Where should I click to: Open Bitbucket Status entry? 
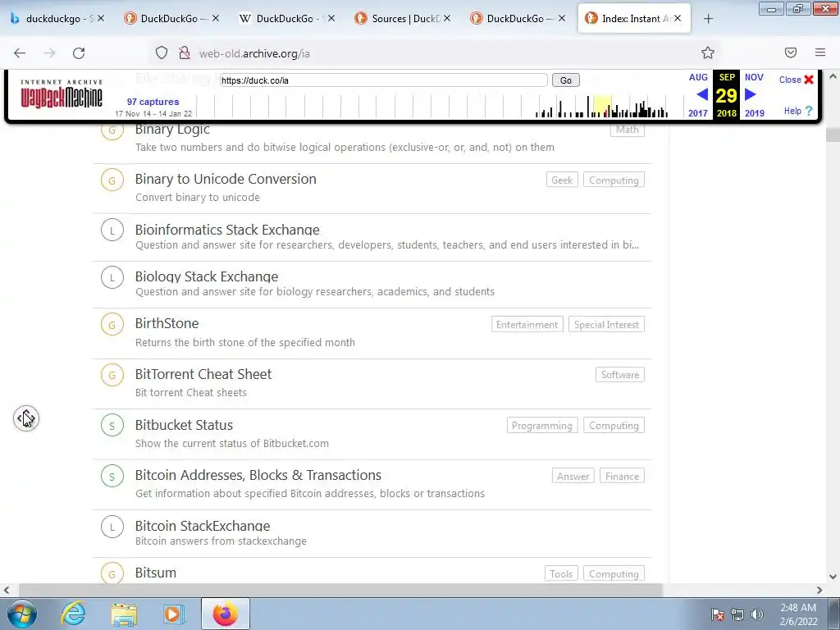point(184,425)
